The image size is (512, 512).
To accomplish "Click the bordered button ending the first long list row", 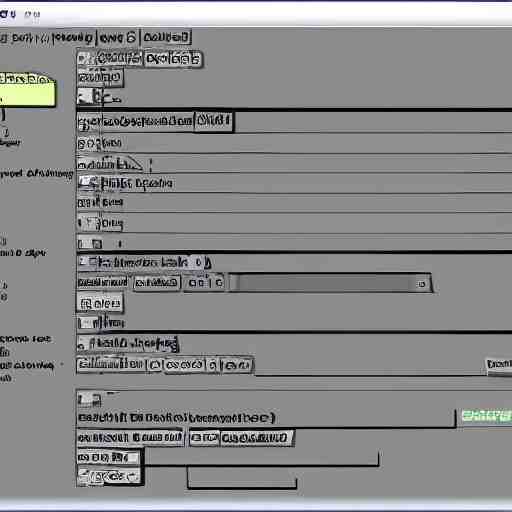I will click(213, 121).
